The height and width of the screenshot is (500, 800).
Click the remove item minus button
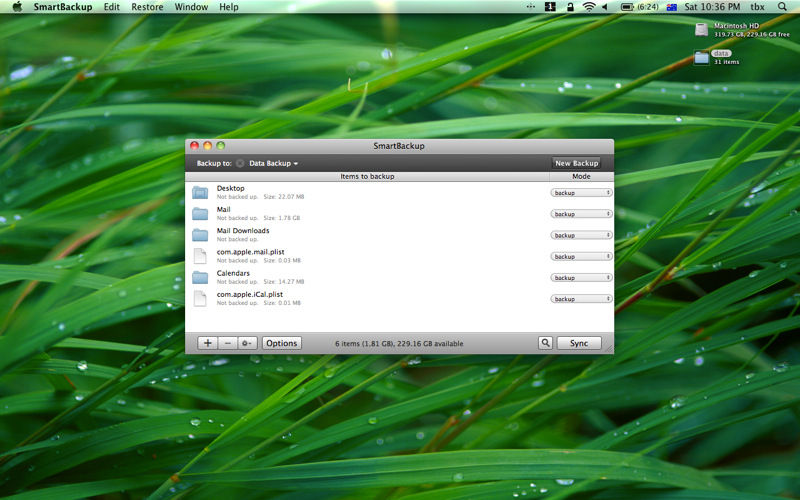(x=228, y=343)
